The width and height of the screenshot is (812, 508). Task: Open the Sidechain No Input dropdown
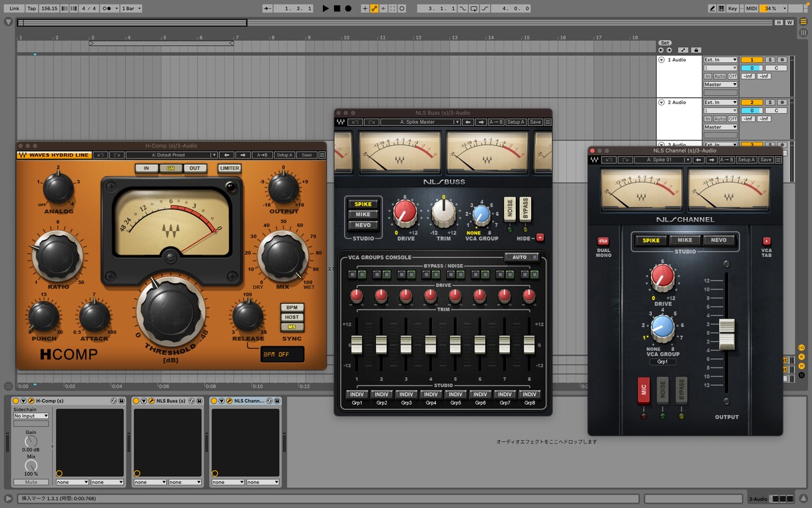pos(31,415)
